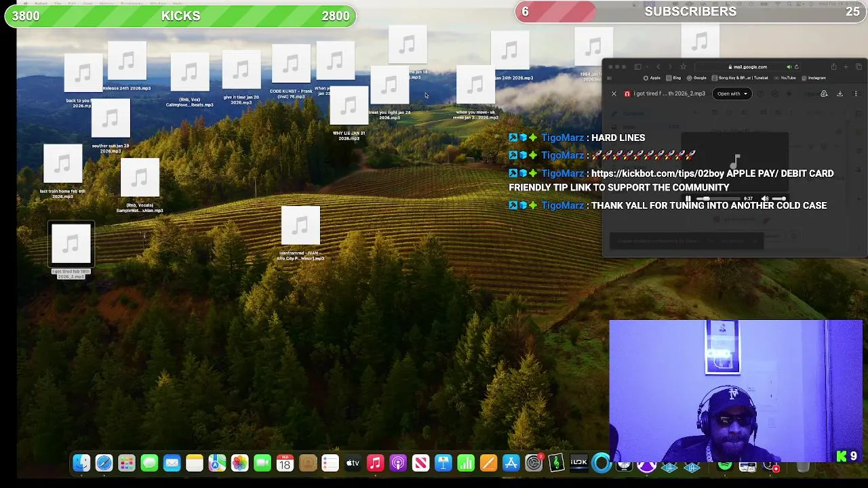Image resolution: width=868 pixels, height=488 pixels.
Task: Toggle Safari sidebar button
Action: (x=637, y=67)
